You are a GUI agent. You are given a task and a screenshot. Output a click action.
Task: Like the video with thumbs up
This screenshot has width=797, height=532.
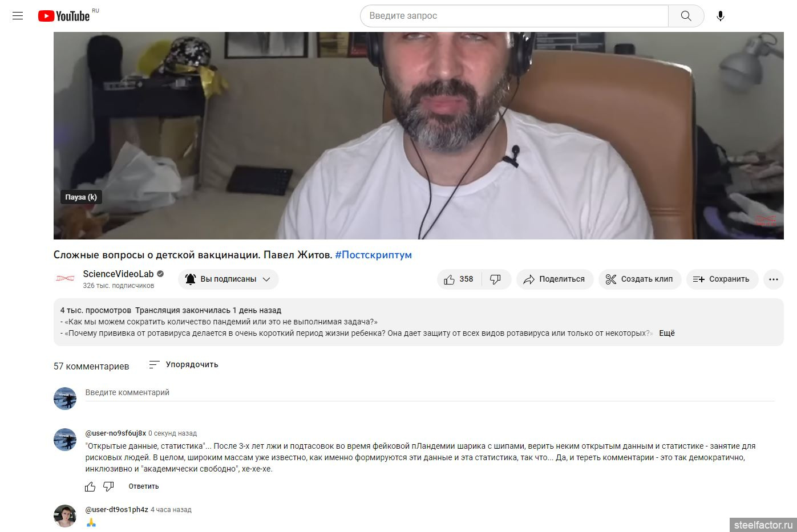[x=459, y=279]
